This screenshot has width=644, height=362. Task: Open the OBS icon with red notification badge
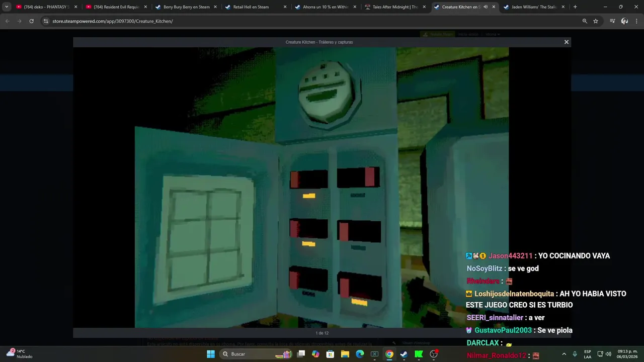[434, 354]
